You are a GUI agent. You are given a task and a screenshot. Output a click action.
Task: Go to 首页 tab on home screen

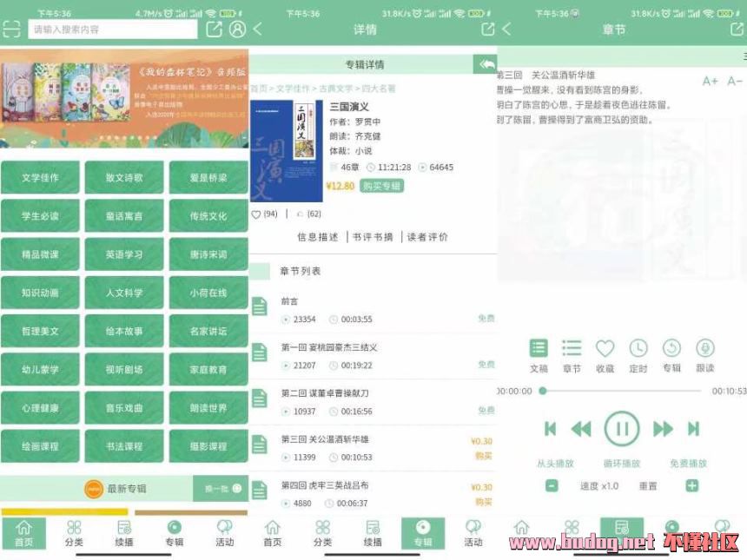point(23,533)
